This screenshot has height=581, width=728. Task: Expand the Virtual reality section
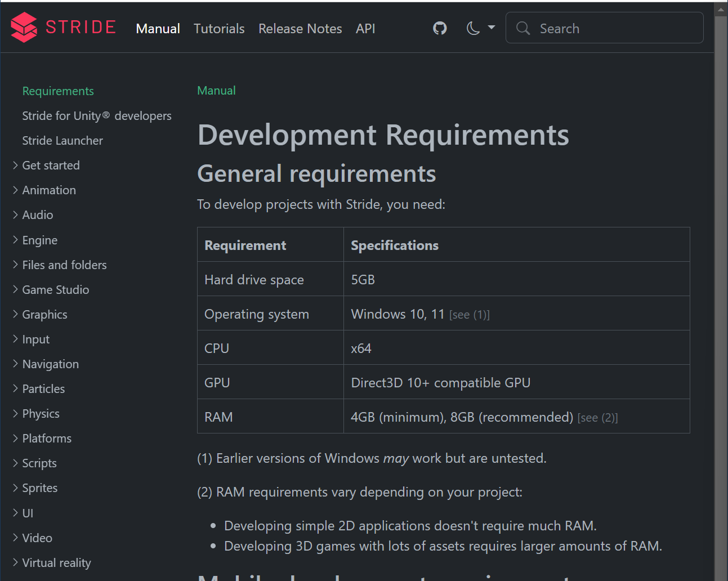click(56, 562)
